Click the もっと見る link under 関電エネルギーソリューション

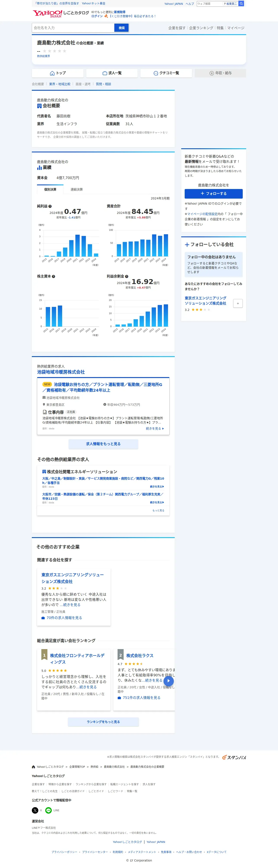[x=158, y=511]
